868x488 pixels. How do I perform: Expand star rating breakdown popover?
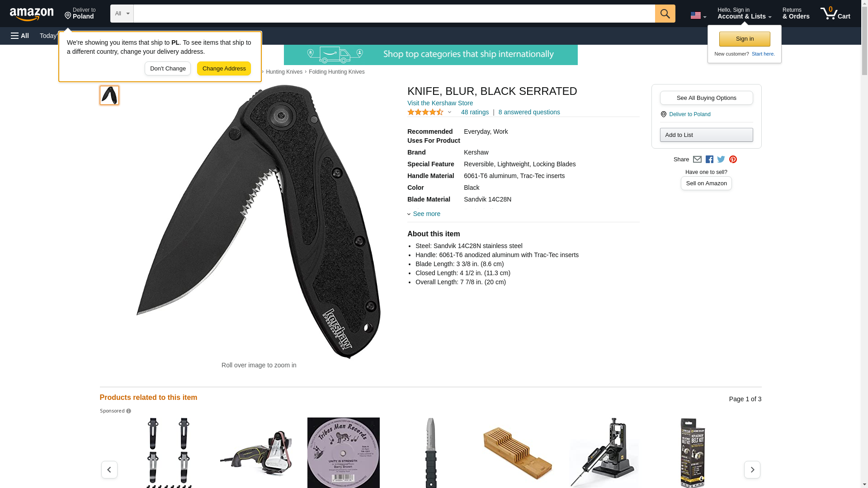click(x=429, y=112)
